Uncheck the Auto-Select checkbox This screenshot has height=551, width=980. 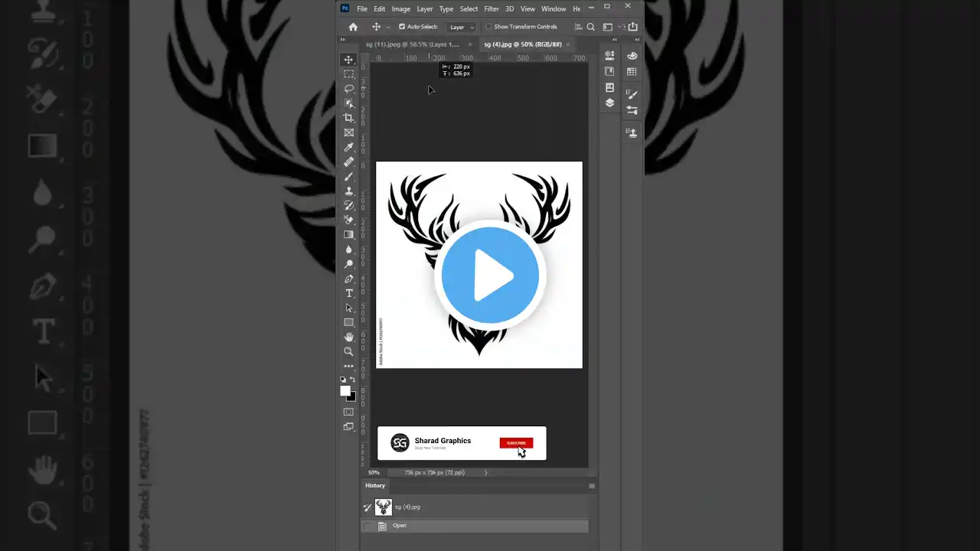click(x=402, y=27)
